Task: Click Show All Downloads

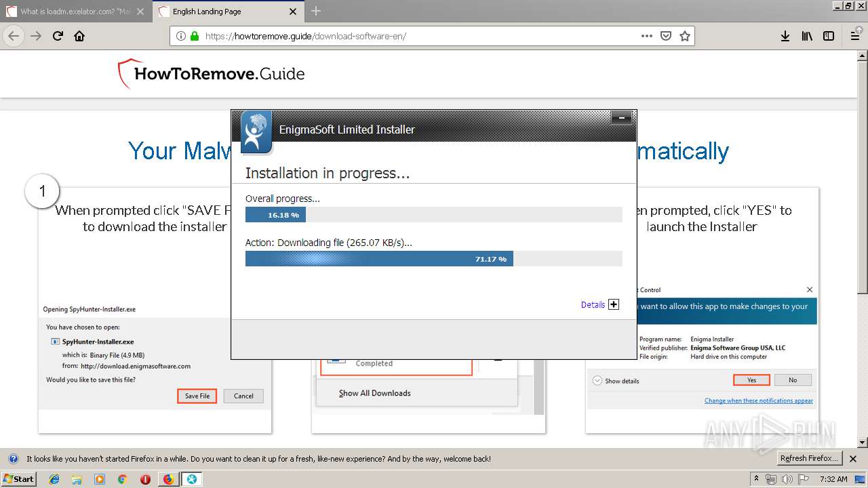Action: click(x=375, y=393)
